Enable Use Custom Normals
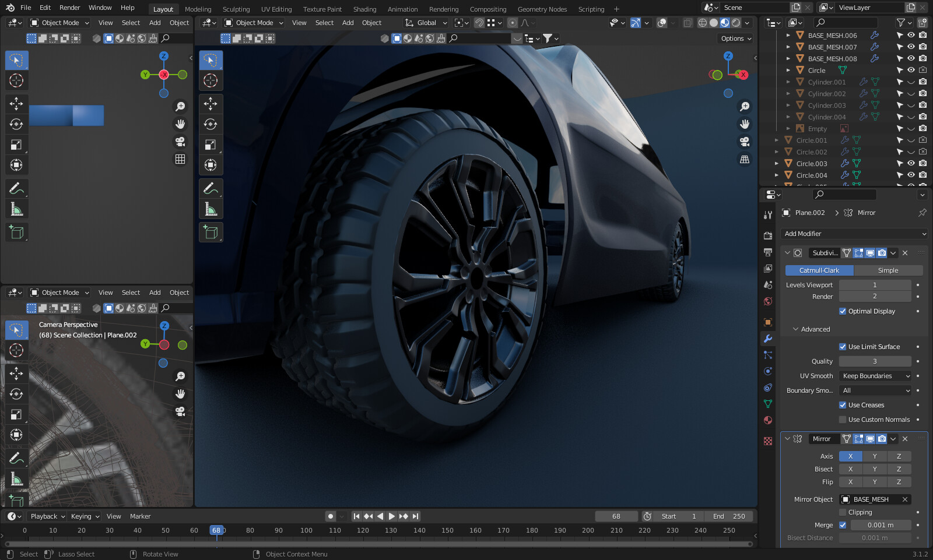The height and width of the screenshot is (560, 933). click(x=843, y=420)
